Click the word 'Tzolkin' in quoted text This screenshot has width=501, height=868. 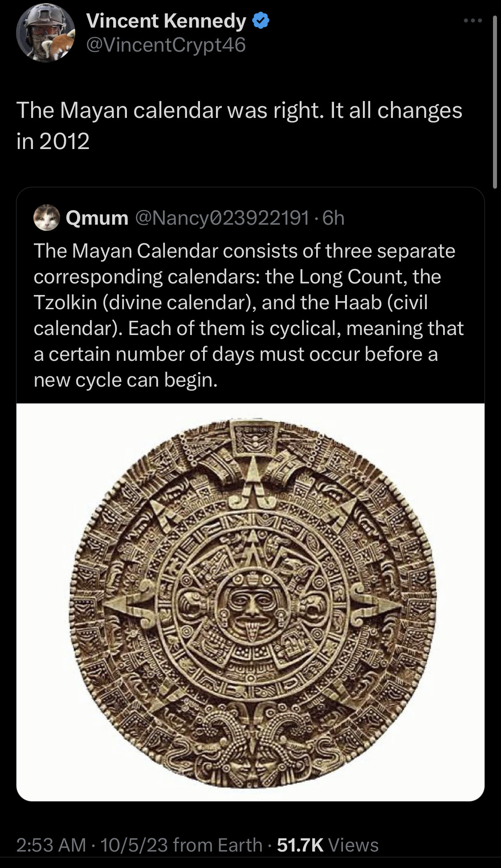pyautogui.click(x=65, y=303)
